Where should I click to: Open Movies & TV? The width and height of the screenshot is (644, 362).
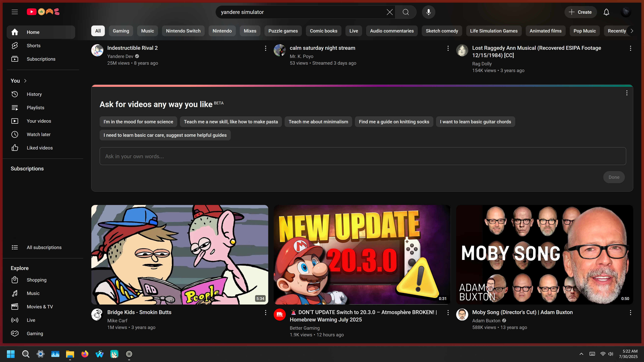pyautogui.click(x=41, y=307)
